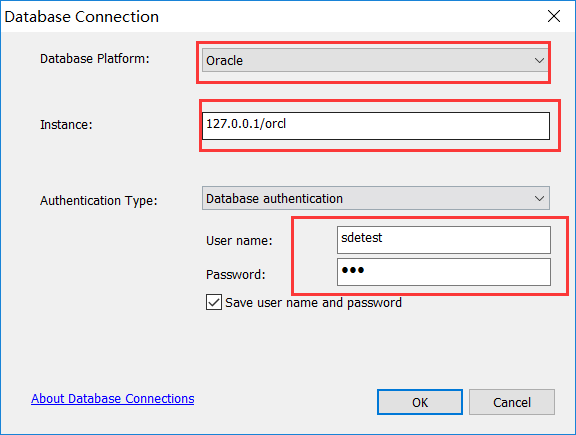Click the checkmark icon in save checkbox
The width and height of the screenshot is (576, 435).
(x=214, y=302)
